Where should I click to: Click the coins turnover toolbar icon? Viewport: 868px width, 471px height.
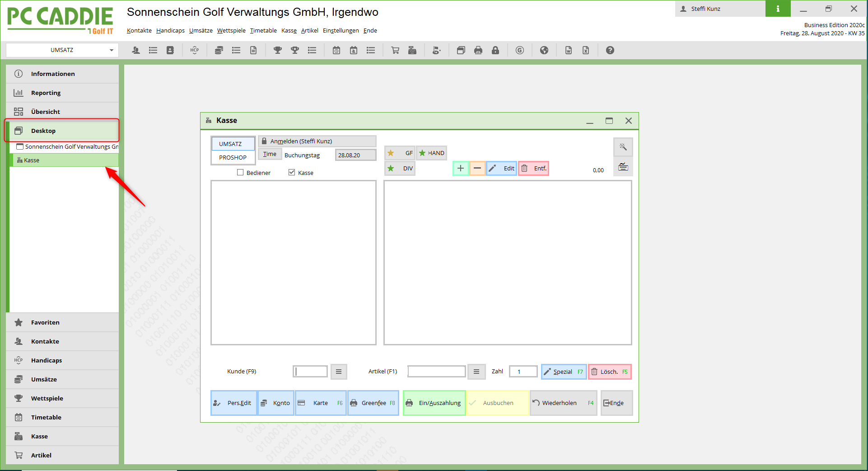click(x=219, y=50)
